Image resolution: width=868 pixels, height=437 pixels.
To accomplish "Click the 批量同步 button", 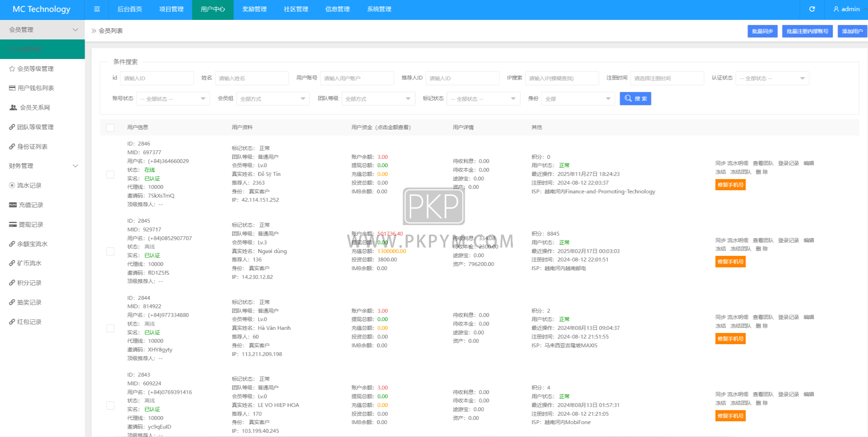I will tap(763, 31).
